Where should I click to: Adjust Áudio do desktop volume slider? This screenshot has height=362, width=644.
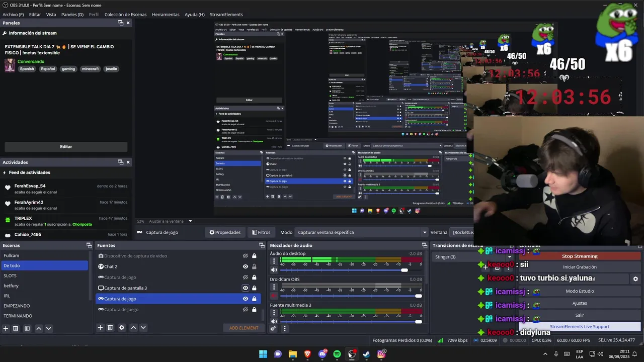(x=404, y=270)
